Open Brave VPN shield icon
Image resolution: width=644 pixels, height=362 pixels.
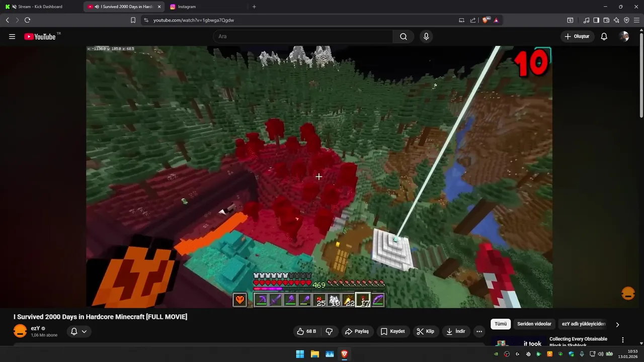626,20
